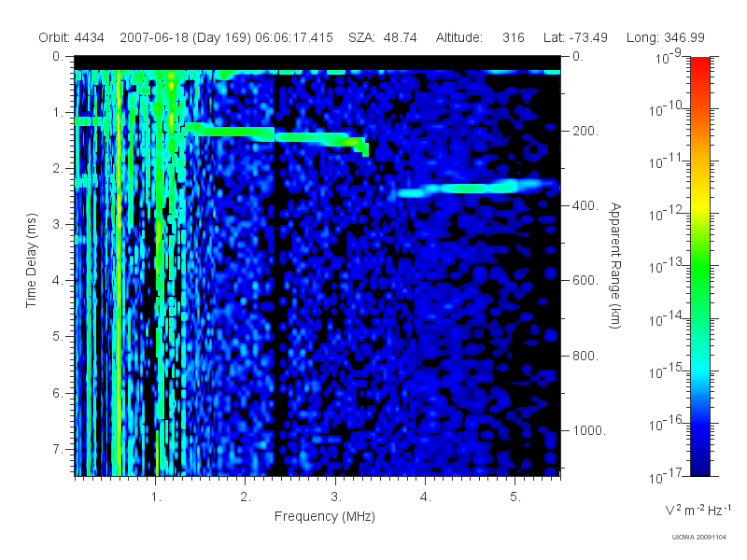Click the dark blue bottom of the color bar
The image size is (747, 560).
[699, 464]
